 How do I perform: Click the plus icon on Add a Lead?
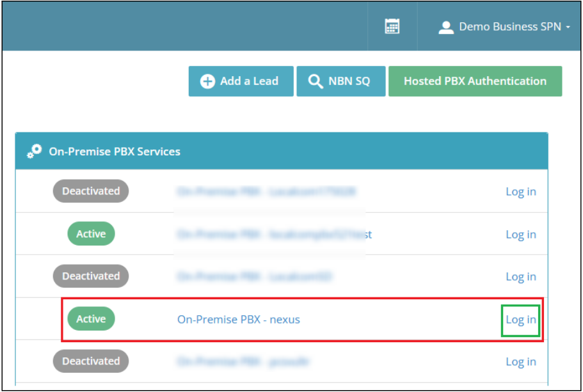tap(207, 81)
